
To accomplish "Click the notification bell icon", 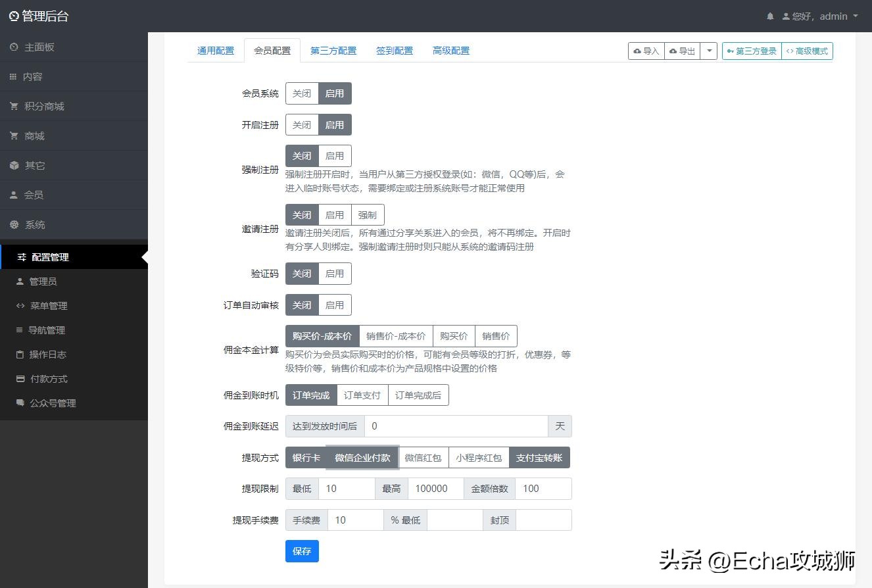I will (x=769, y=16).
